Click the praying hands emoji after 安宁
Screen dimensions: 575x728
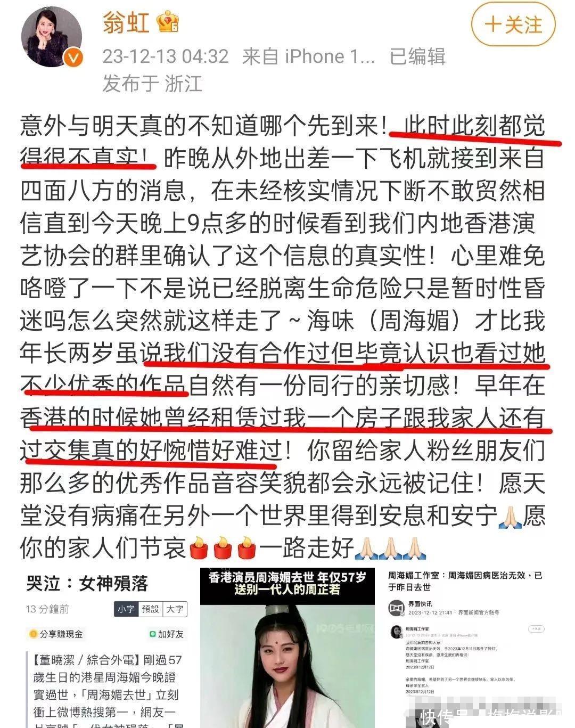click(510, 516)
